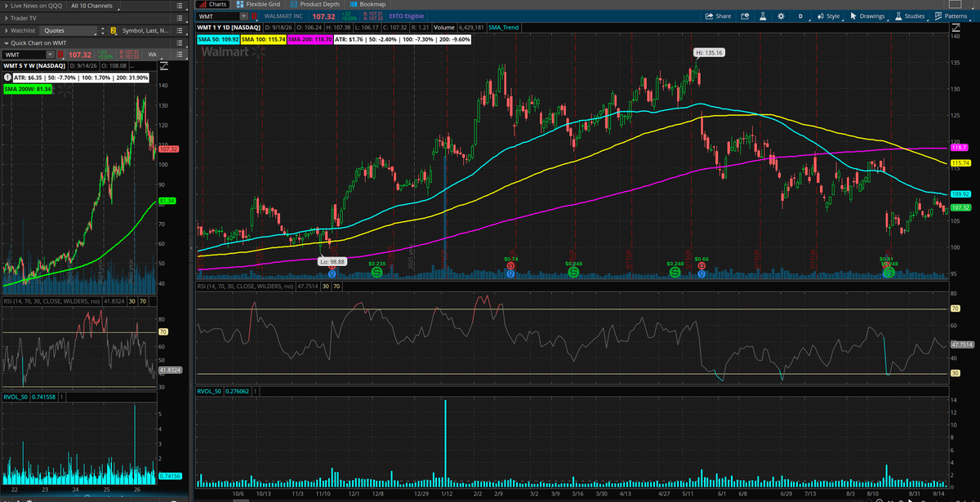Change the D timeframe selector

click(x=800, y=16)
